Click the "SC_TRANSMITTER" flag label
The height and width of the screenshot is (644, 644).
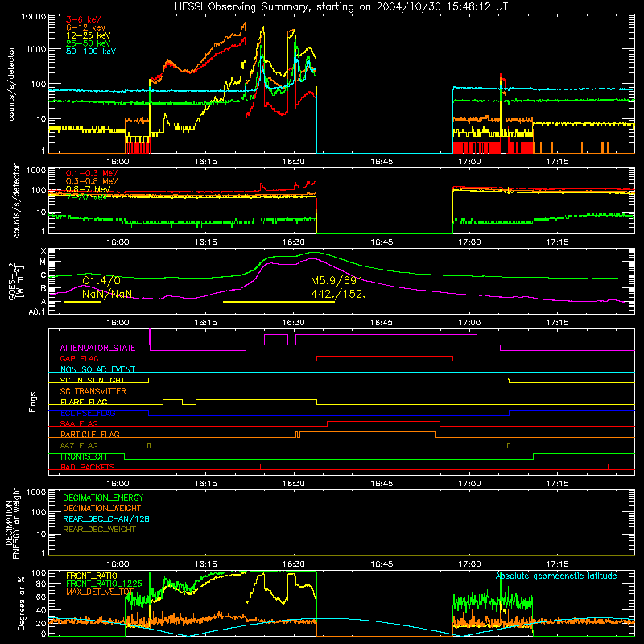93,391
